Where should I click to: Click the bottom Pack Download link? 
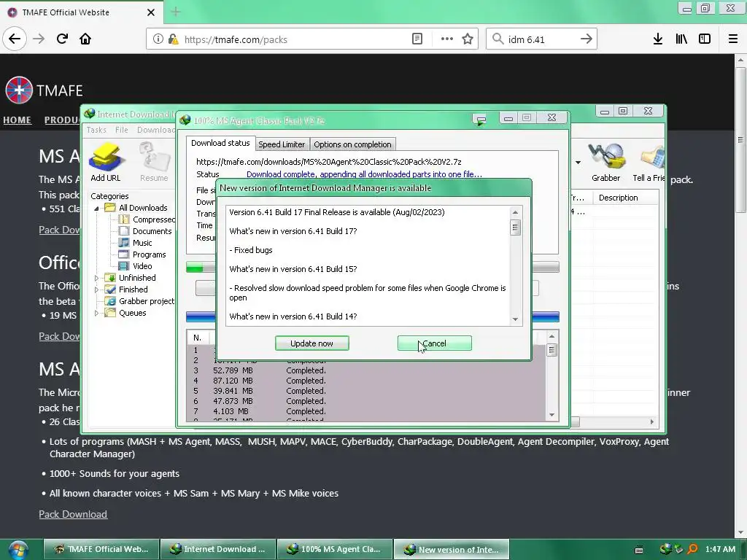[73, 514]
